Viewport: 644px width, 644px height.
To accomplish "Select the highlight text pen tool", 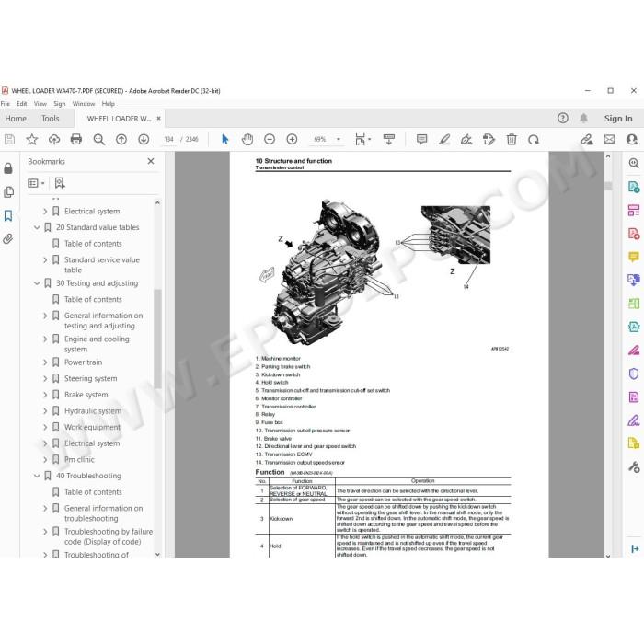I will point(444,140).
